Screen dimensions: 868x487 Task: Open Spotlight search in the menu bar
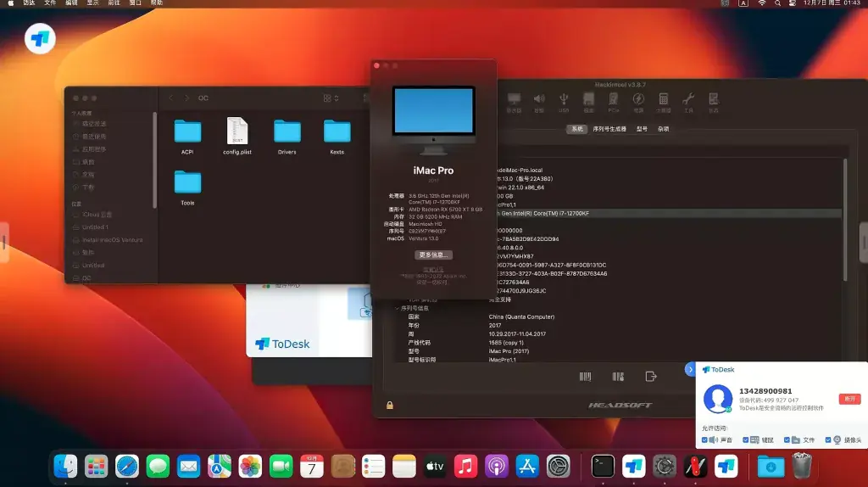777,3
